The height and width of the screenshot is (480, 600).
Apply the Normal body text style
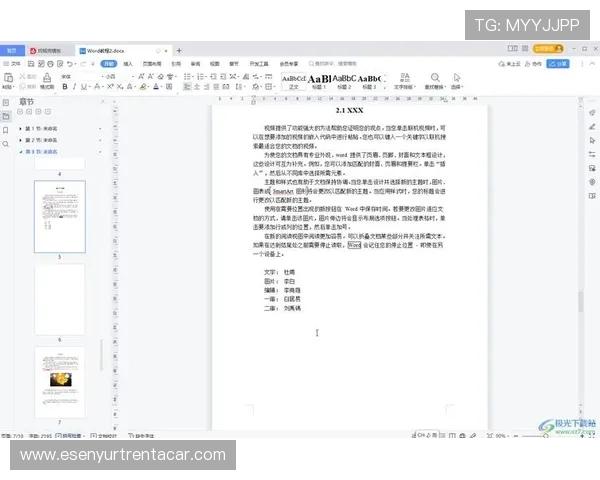[293, 81]
